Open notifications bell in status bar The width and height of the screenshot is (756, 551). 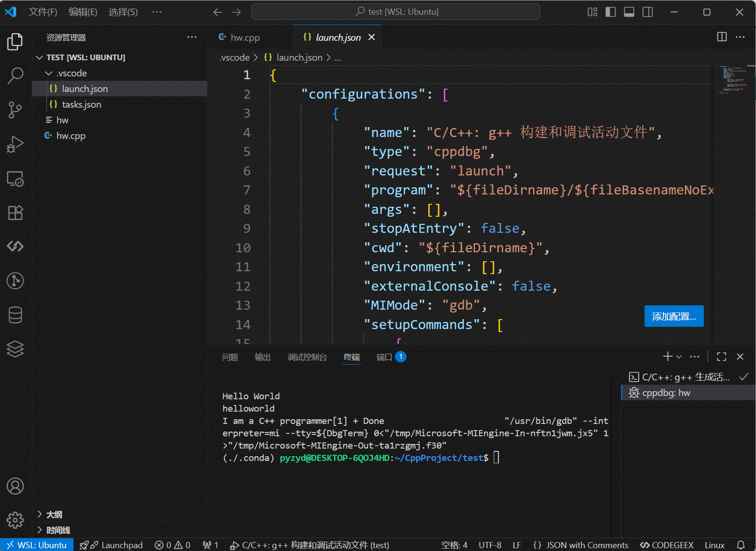(741, 545)
